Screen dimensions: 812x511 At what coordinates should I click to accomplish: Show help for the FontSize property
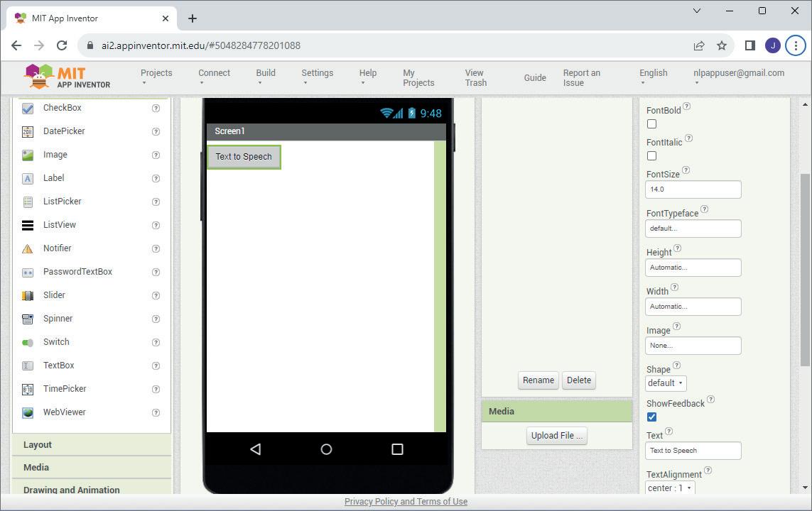pyautogui.click(x=686, y=170)
